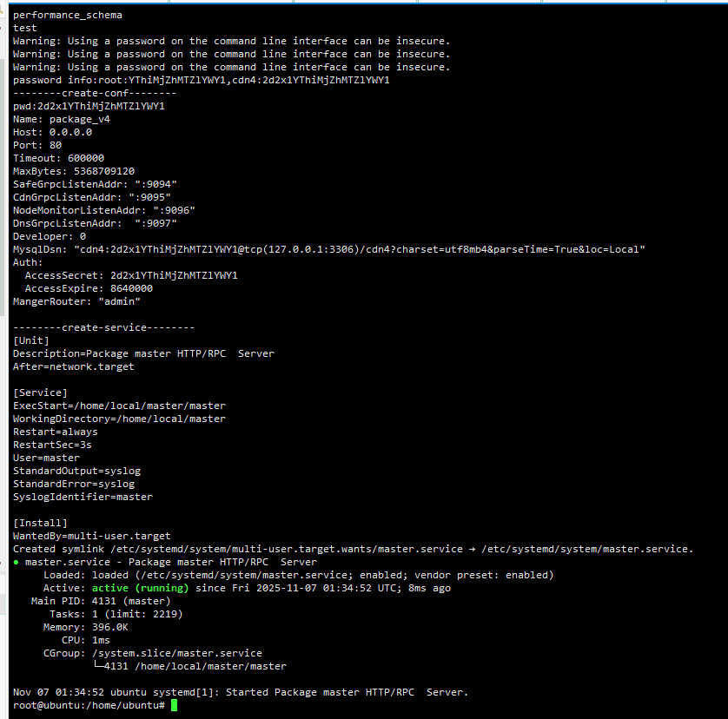The height and width of the screenshot is (719, 728).
Task: Click the green "active (running)" status text
Action: [x=140, y=588]
